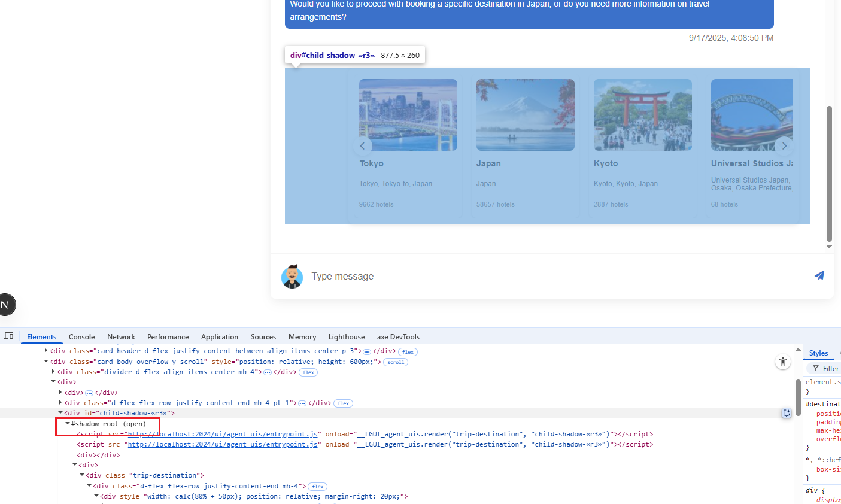Click the accessibility person icon in Elements panel
The image size is (841, 504).
tap(782, 362)
